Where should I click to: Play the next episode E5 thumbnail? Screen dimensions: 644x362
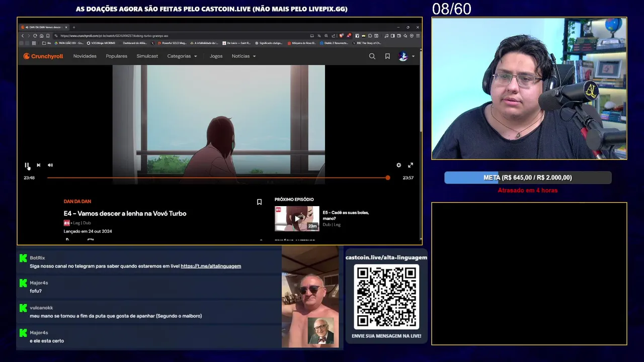point(297,218)
